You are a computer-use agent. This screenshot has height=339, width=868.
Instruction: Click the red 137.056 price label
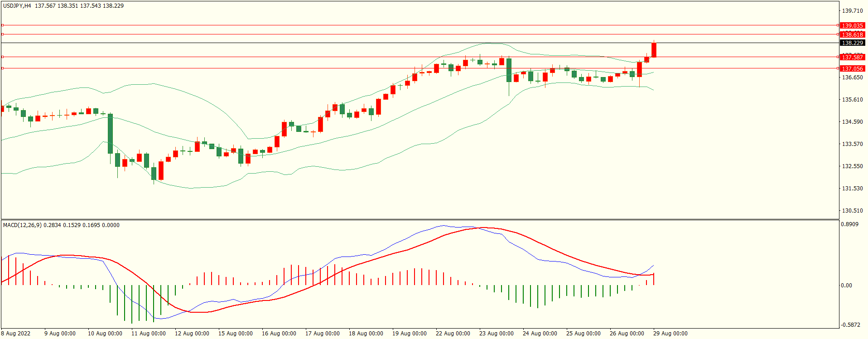point(852,68)
